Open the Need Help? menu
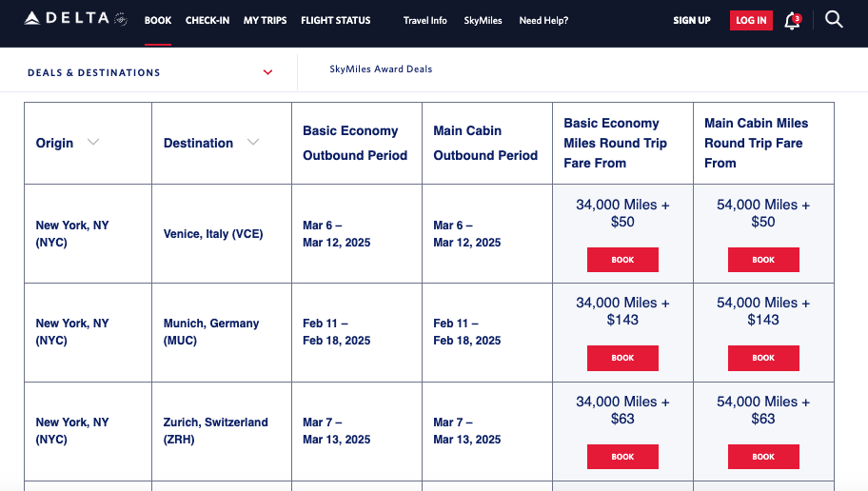 [543, 21]
